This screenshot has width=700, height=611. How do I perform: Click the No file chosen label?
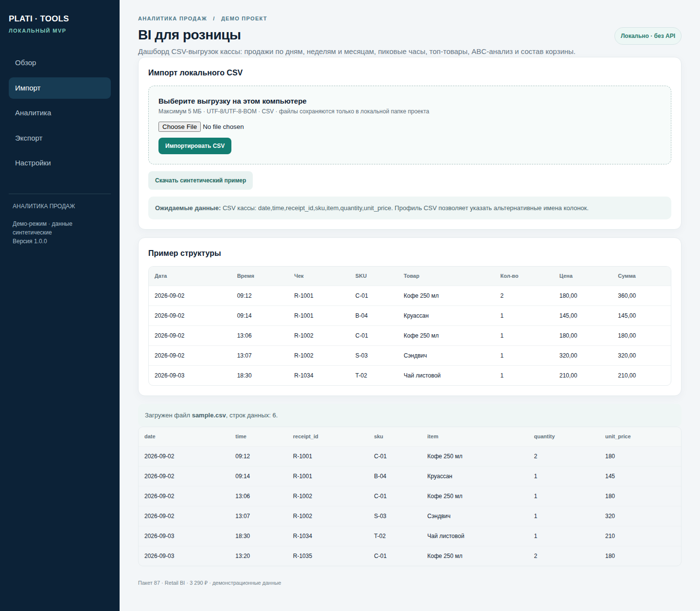(x=223, y=127)
